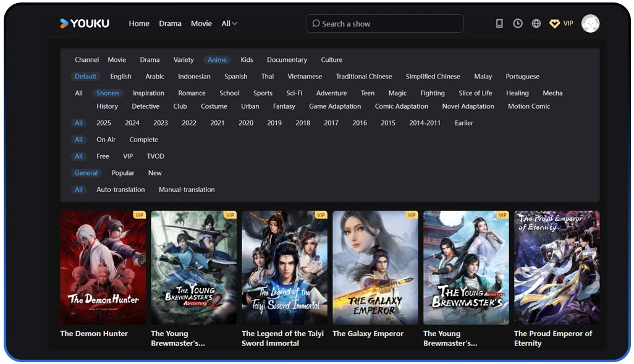Choose the Earlier year filter
The width and height of the screenshot is (634, 364).
(463, 123)
